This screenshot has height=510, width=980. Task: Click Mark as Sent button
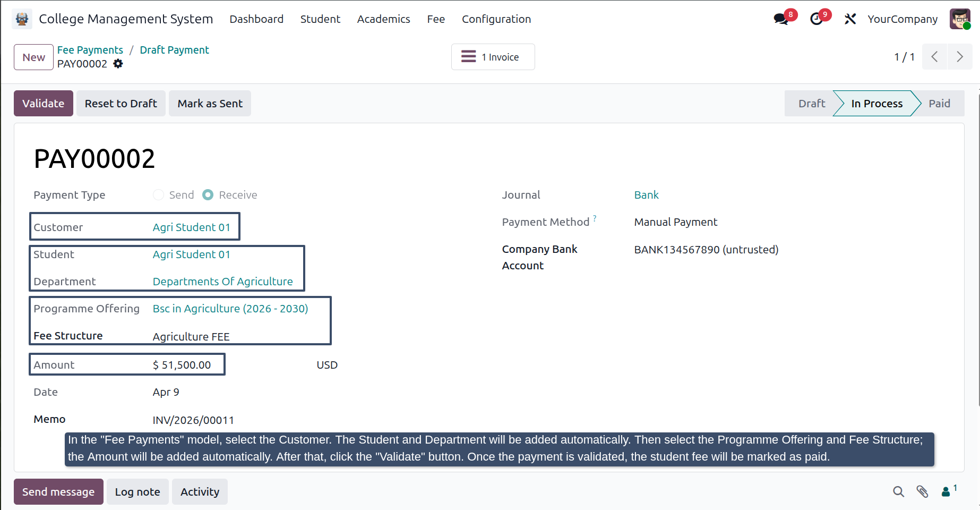[210, 104]
